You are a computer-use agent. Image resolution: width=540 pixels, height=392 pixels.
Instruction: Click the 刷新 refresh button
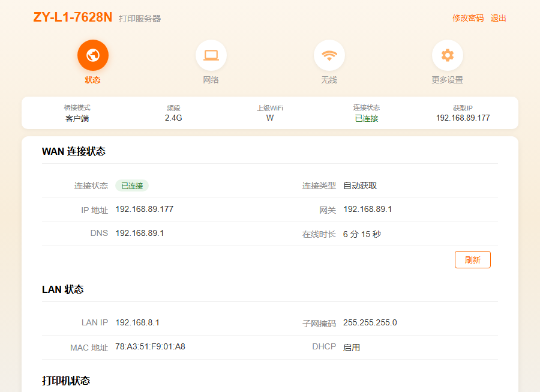click(473, 260)
